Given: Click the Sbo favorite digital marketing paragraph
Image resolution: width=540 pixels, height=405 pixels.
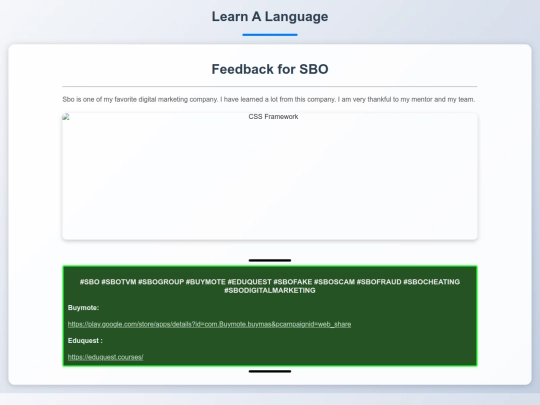Looking at the screenshot, I should tap(269, 100).
